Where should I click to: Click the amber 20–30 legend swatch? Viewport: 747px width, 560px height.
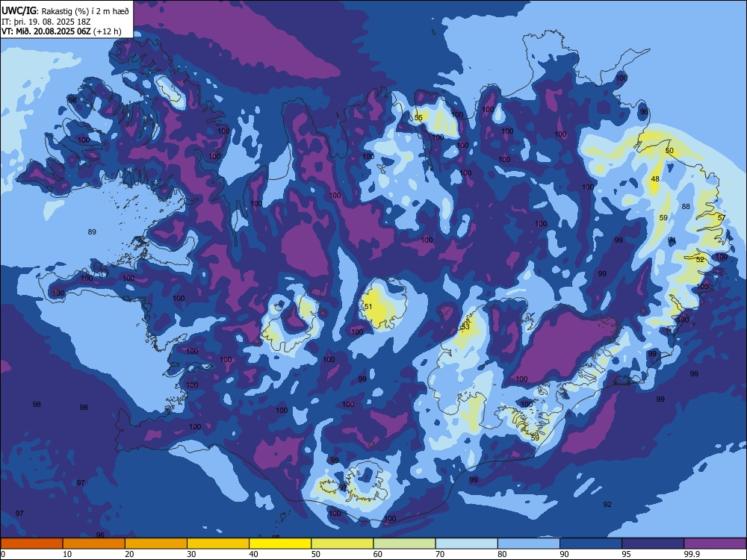click(x=156, y=544)
